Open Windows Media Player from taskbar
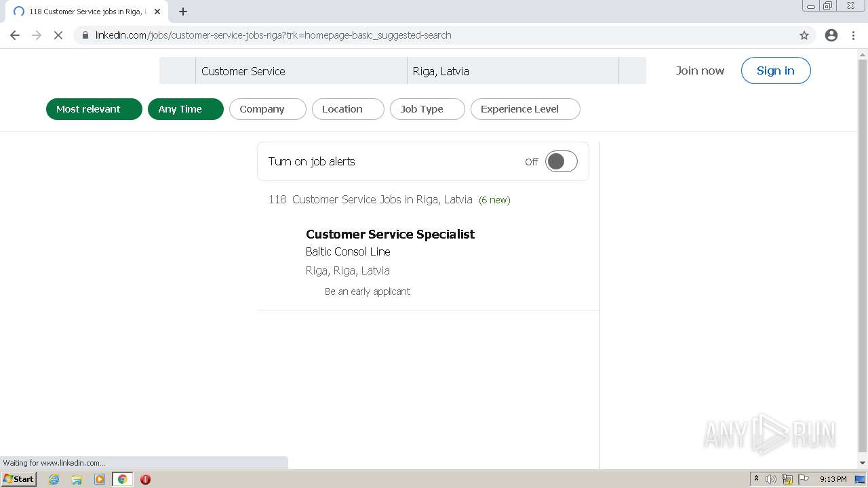This screenshot has height=488, width=868. click(100, 479)
